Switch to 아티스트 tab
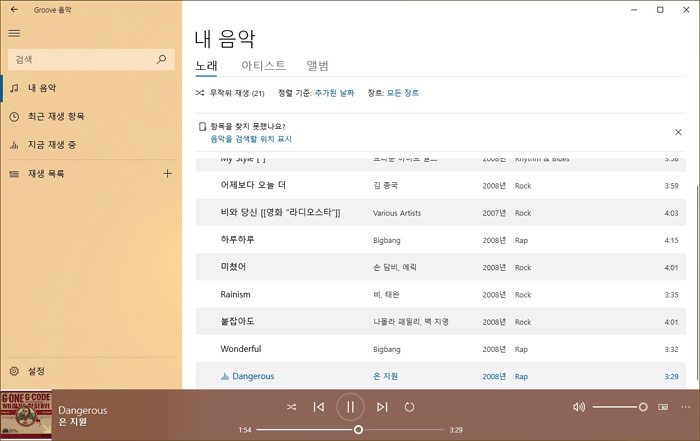The image size is (700, 441). 263,66
